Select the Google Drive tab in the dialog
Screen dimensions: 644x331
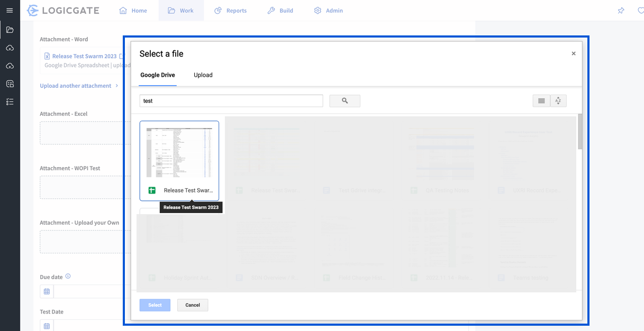(x=158, y=75)
